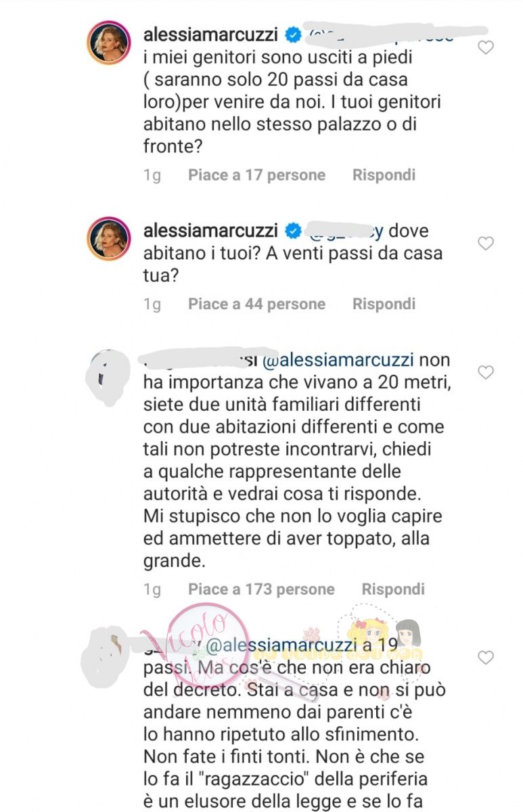
Task: Like the 'dove abitano i tuoi' comment
Action: pyautogui.click(x=486, y=244)
